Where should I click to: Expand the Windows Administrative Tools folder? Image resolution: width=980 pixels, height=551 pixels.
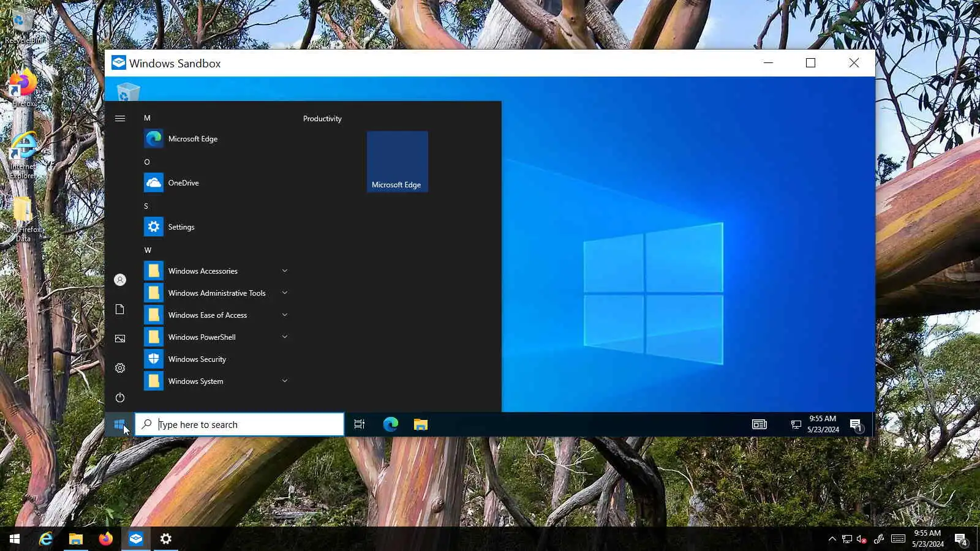coord(216,293)
